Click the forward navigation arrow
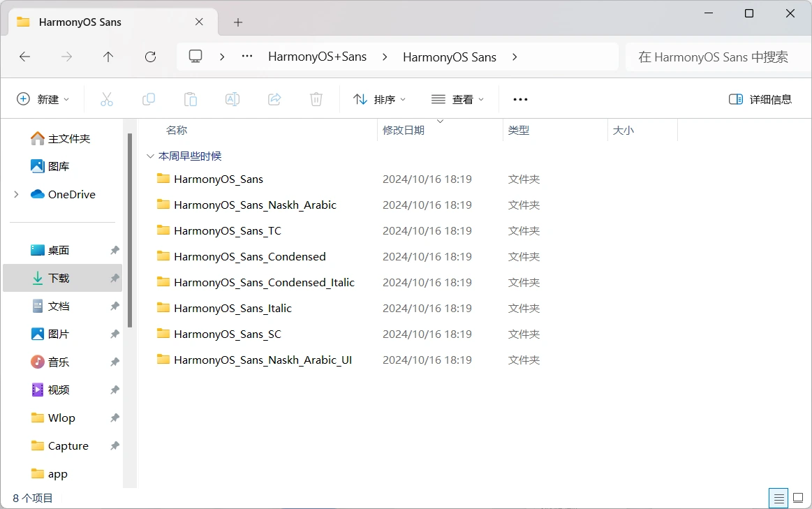This screenshot has width=812, height=509. pyautogui.click(x=66, y=57)
